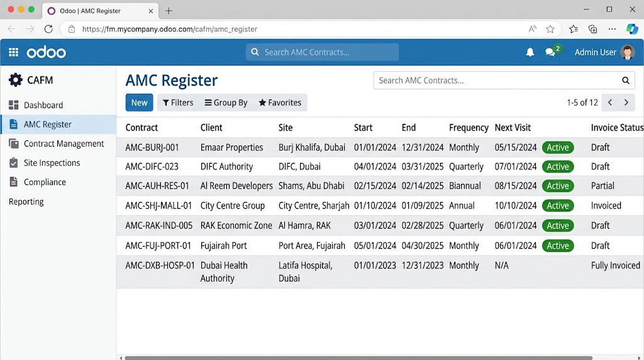Click the Biannual frequency cell
The width and height of the screenshot is (644, 360).
pyautogui.click(x=465, y=186)
